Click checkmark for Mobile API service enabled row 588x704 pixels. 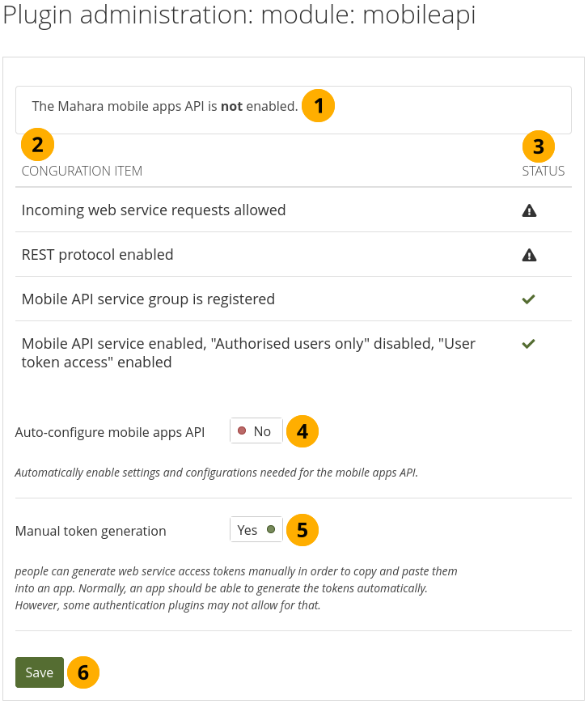pos(529,344)
